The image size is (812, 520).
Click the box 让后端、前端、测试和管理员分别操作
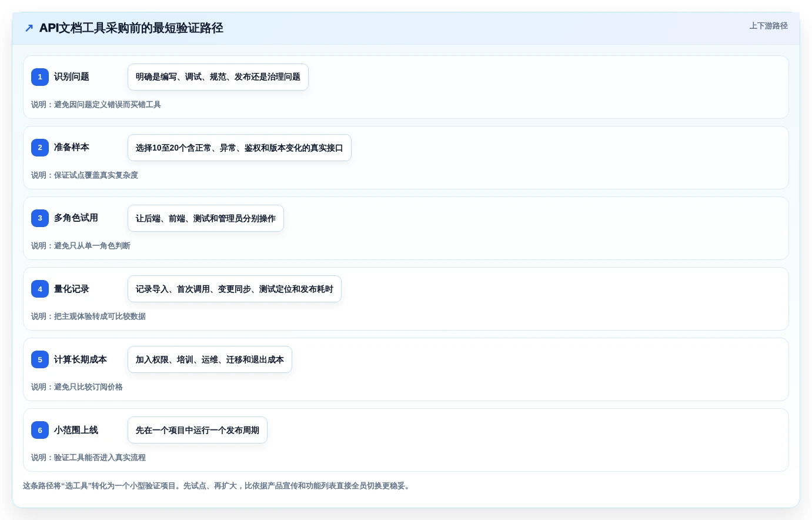coord(206,218)
